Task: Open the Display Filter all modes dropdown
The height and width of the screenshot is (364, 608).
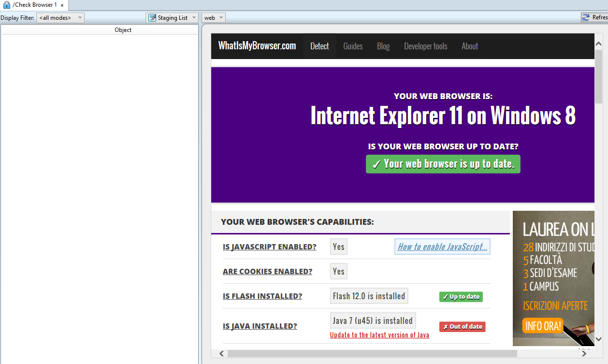Action: click(x=60, y=18)
